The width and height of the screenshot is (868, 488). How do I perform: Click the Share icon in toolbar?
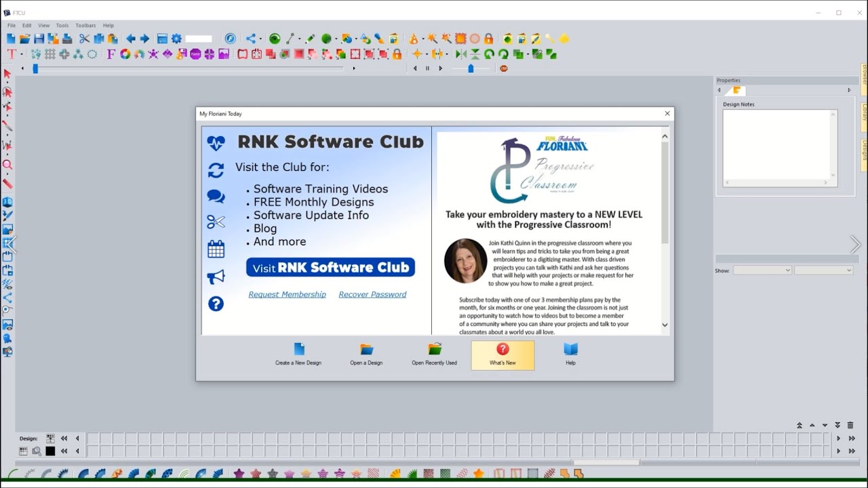(x=251, y=39)
